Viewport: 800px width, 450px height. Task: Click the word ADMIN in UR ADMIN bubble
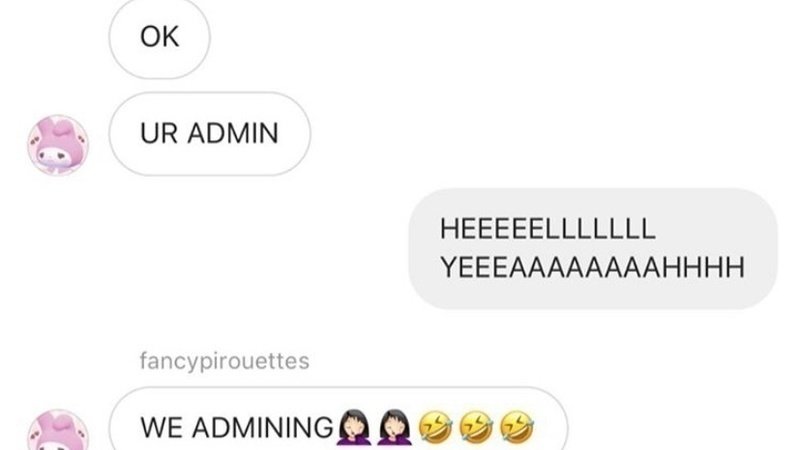[233, 134]
